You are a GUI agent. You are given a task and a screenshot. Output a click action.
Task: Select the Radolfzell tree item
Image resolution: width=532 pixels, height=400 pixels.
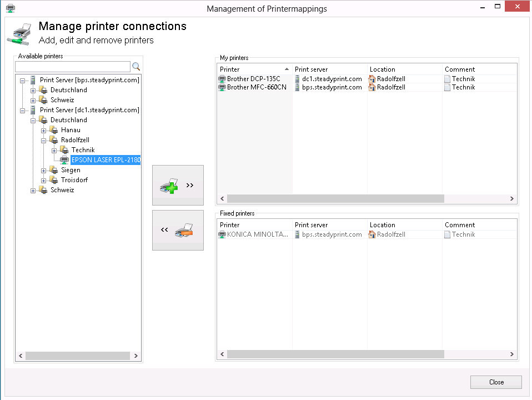pos(75,140)
